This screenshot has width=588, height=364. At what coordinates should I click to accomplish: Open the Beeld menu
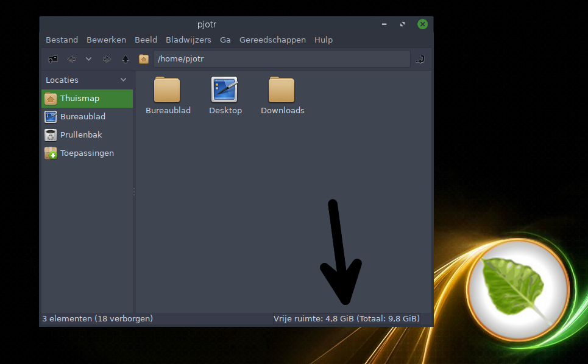pyautogui.click(x=146, y=40)
